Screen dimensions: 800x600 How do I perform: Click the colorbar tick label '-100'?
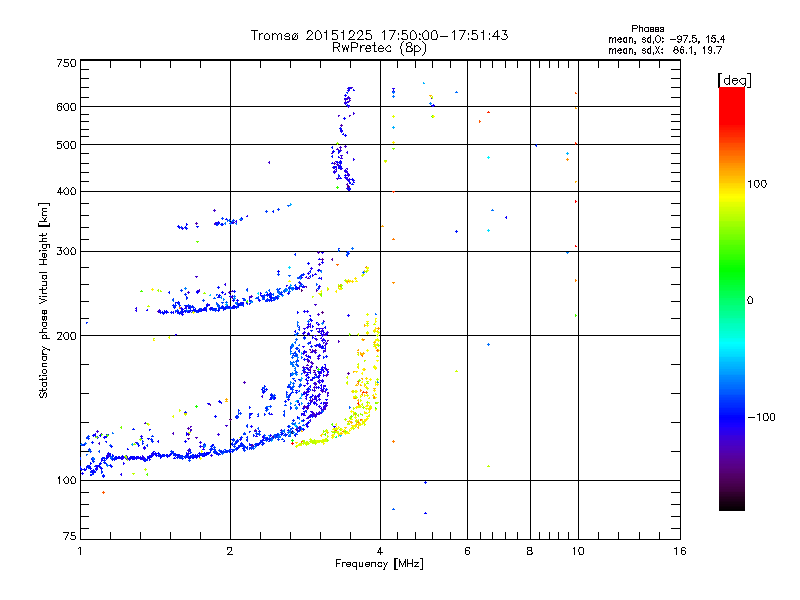pyautogui.click(x=763, y=416)
